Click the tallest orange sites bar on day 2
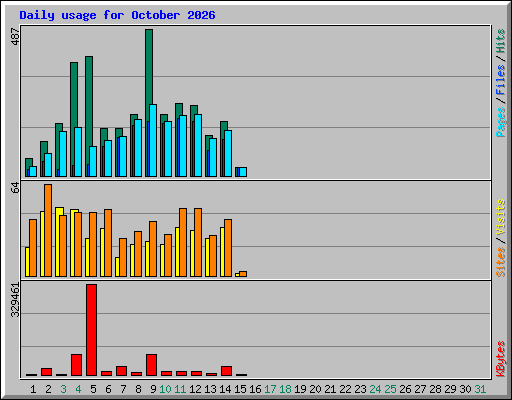512x400 pixels. click(48, 230)
